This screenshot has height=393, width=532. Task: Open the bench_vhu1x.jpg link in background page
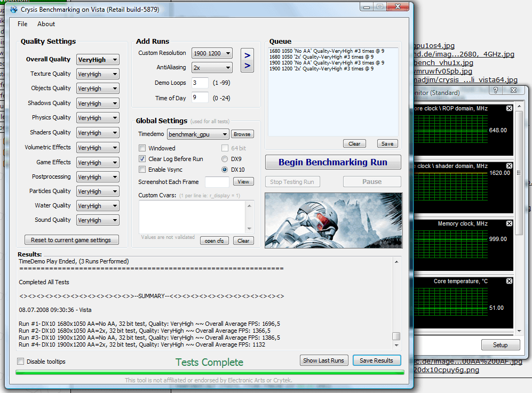[443, 63]
